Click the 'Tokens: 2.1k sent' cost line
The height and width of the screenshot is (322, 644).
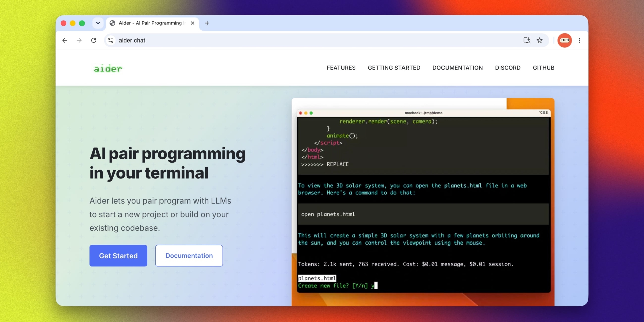pyautogui.click(x=406, y=264)
